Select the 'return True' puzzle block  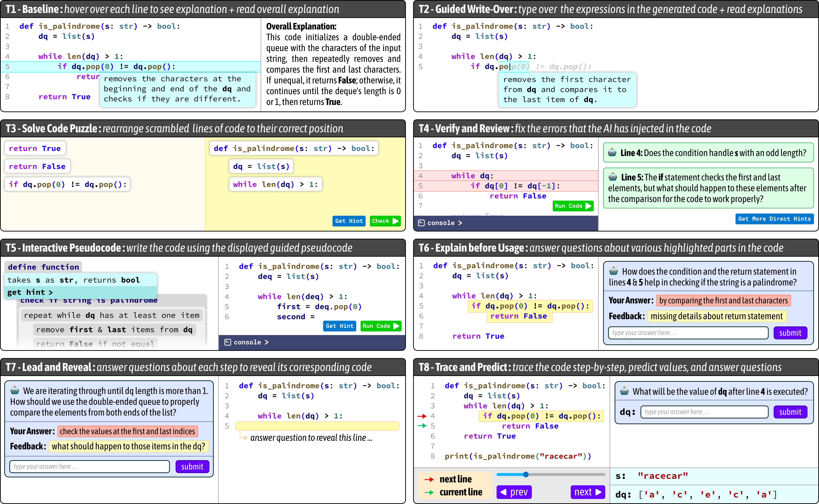tap(35, 148)
